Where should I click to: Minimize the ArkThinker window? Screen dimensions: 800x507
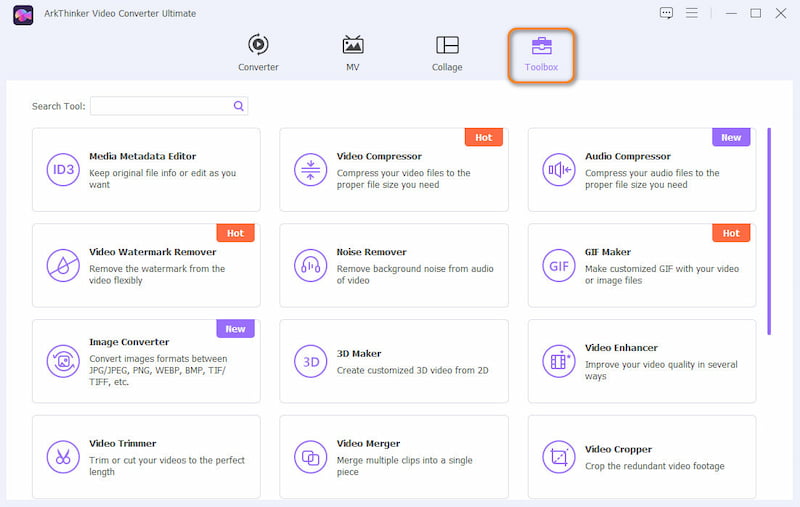[x=731, y=13]
